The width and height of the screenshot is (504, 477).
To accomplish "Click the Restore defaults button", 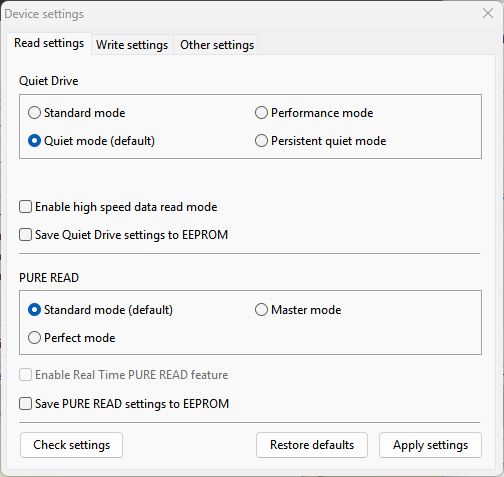I will [312, 445].
